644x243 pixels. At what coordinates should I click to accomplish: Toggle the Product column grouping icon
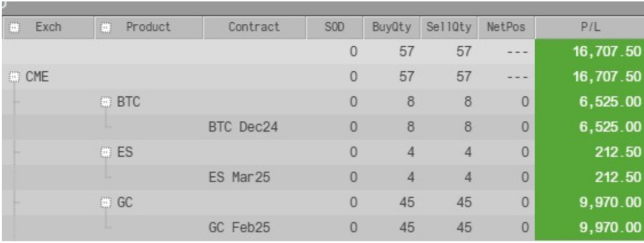[106, 28]
